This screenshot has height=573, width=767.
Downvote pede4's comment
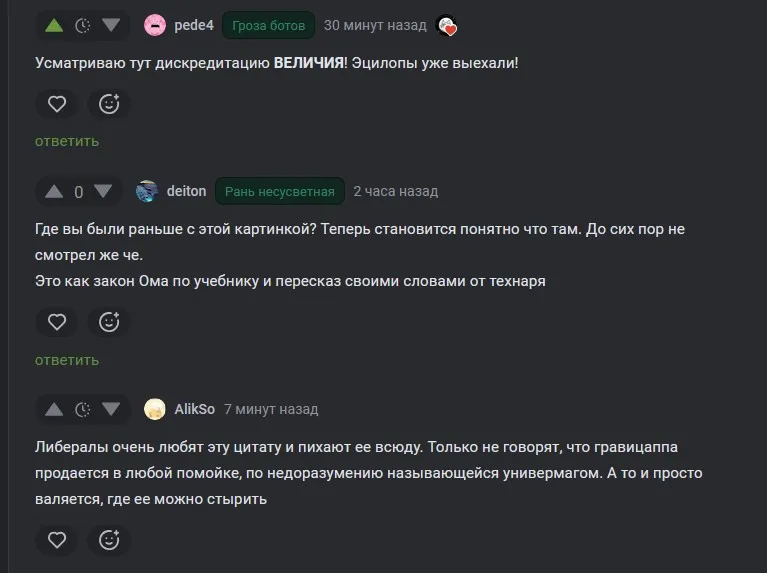(111, 25)
